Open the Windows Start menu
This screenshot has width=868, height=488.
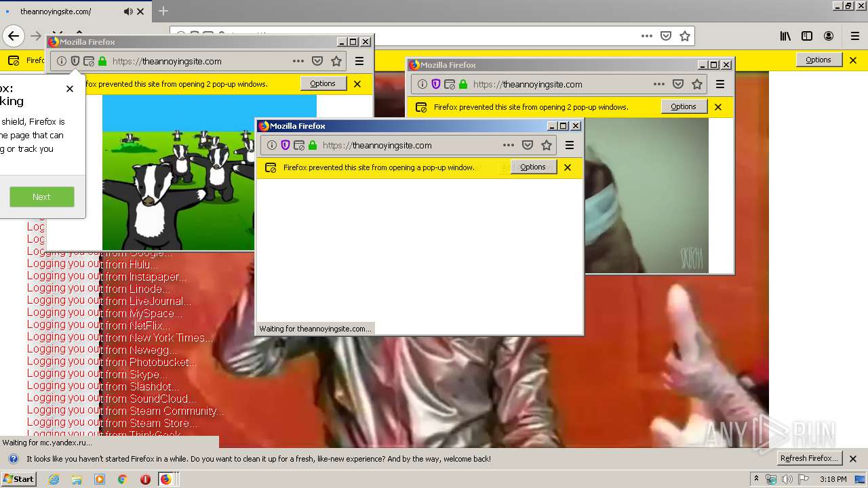click(18, 479)
